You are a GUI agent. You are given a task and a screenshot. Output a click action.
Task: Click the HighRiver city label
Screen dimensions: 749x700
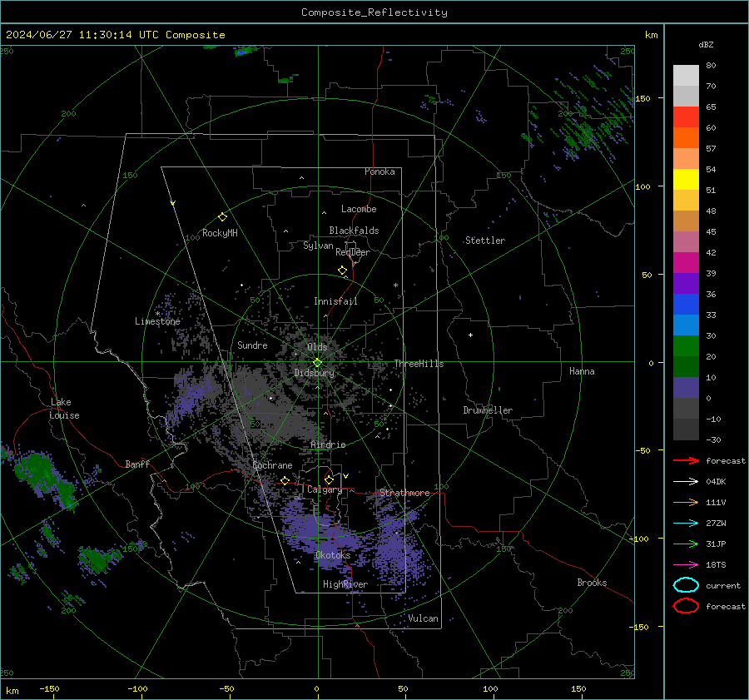click(345, 584)
